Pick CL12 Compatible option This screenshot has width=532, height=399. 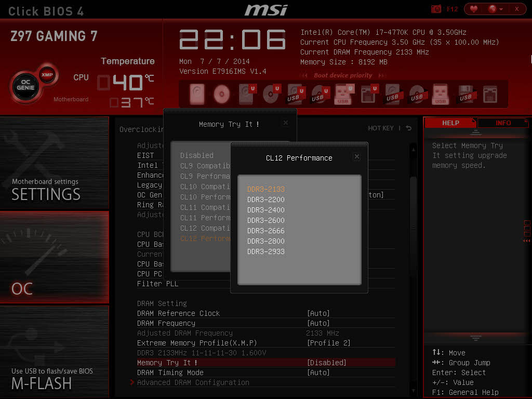point(205,229)
